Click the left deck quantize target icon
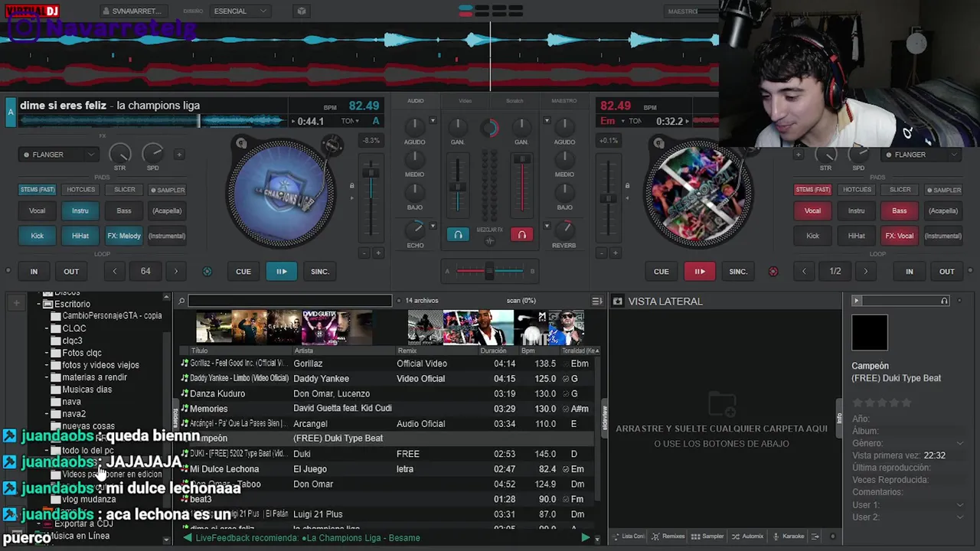 pos(207,272)
